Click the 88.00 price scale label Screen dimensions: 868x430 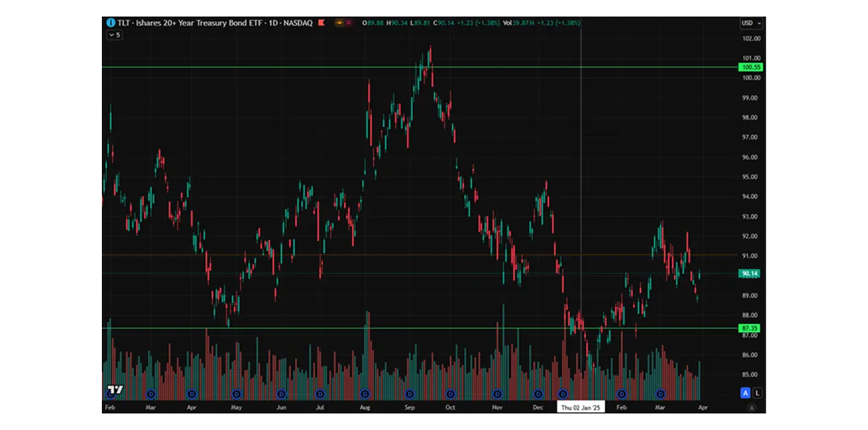(751, 316)
